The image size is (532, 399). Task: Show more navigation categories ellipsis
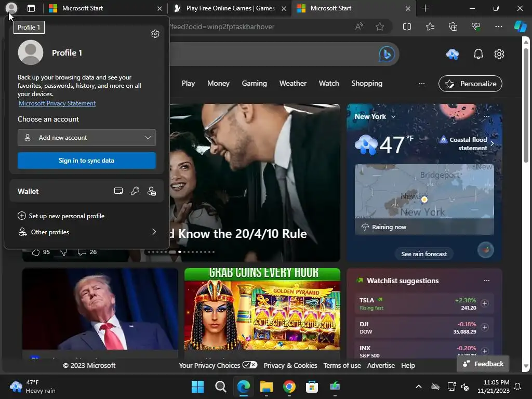(422, 84)
